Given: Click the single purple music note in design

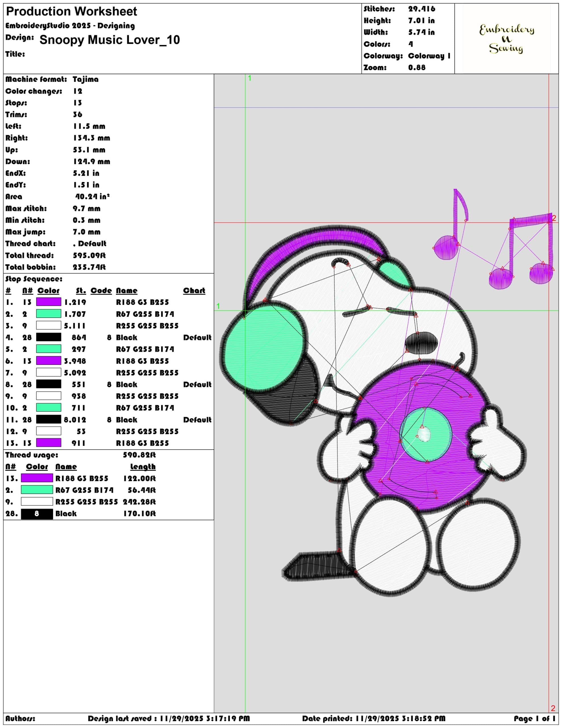Looking at the screenshot, I should click(x=450, y=224).
